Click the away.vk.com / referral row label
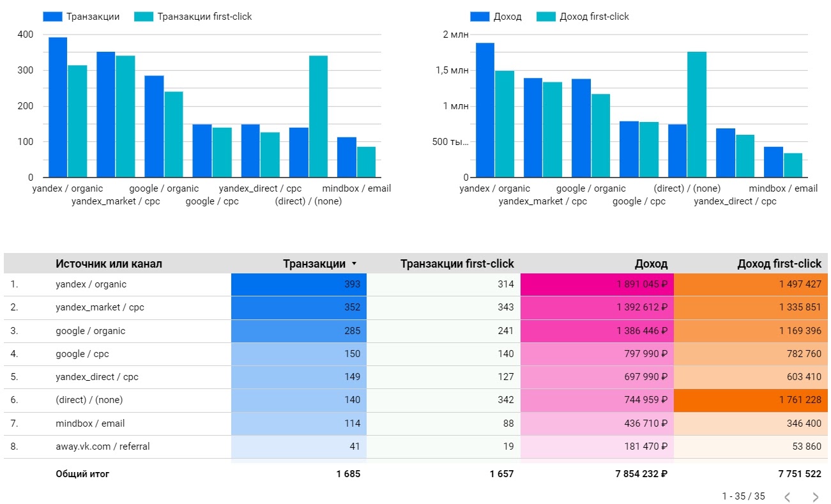This screenshot has height=504, width=831. point(102,447)
